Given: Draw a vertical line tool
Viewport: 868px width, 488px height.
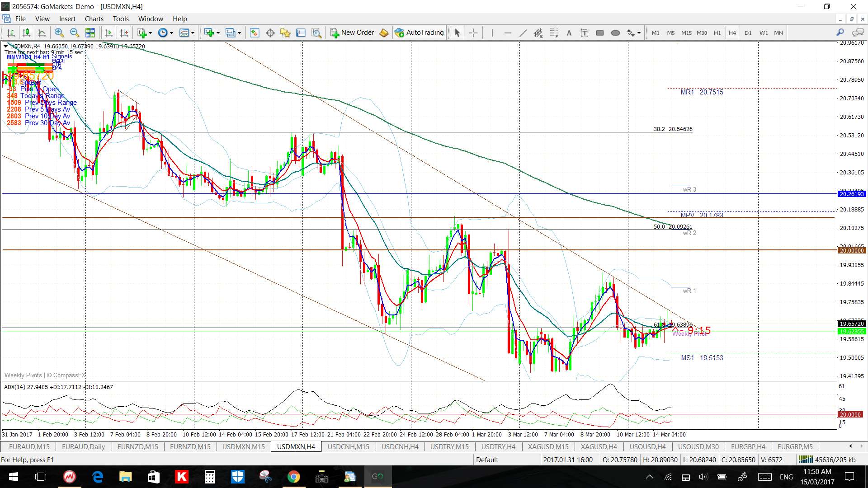Looking at the screenshot, I should 492,33.
